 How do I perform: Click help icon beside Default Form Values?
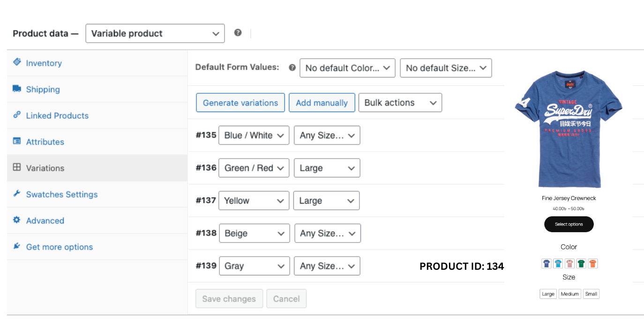coord(292,68)
